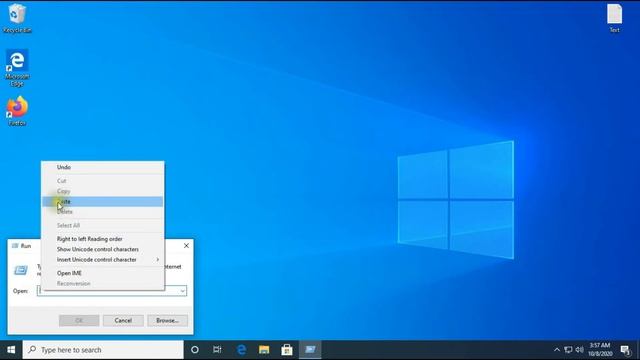
Task: Open the notification Action Center
Action: pos(625,350)
